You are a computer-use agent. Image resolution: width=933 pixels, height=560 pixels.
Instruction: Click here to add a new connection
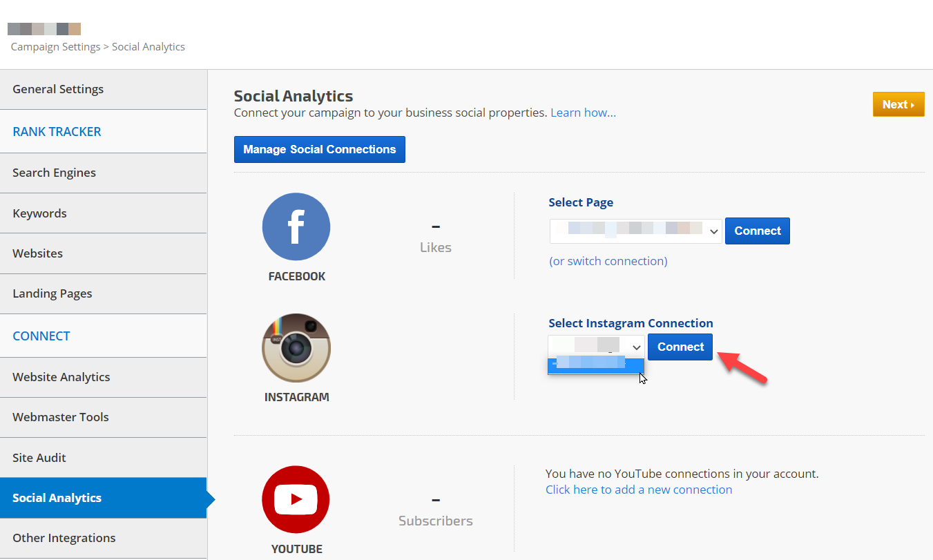coord(638,490)
